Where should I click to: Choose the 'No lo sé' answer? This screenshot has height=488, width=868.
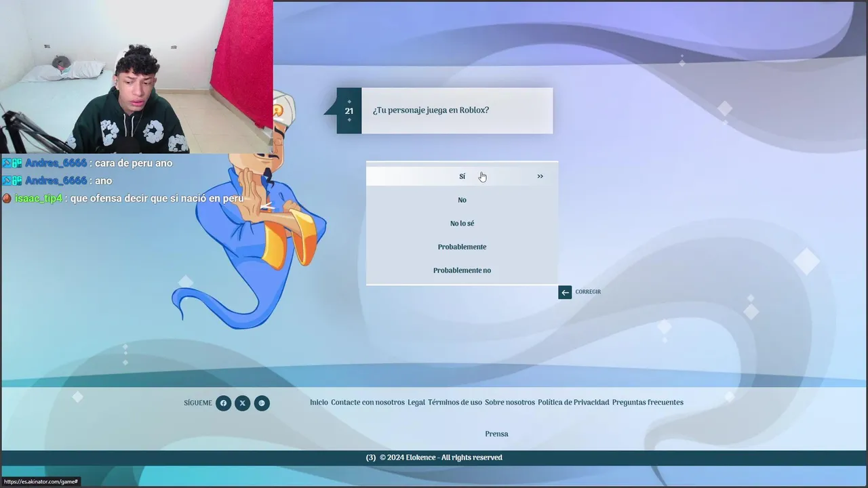click(462, 224)
